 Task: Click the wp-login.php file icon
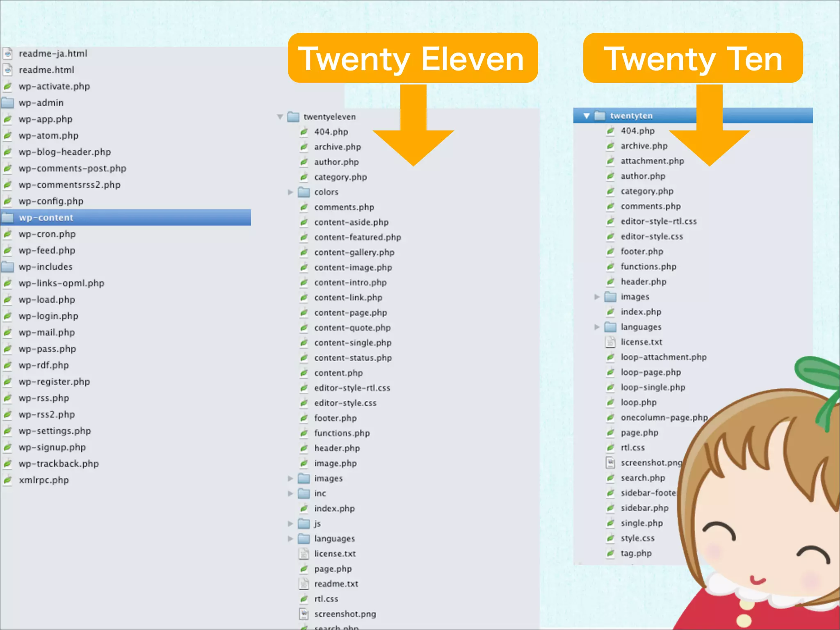(x=8, y=316)
